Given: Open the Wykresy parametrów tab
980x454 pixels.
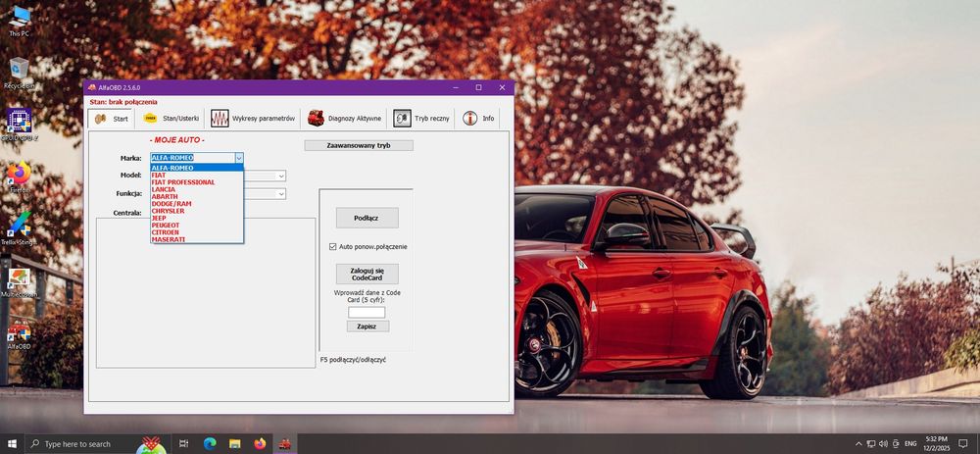Looking at the screenshot, I should click(x=253, y=119).
